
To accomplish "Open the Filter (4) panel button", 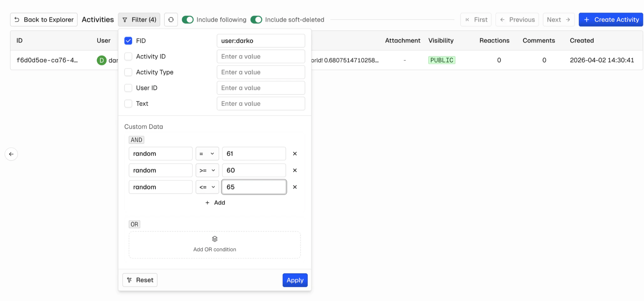I will (139, 20).
